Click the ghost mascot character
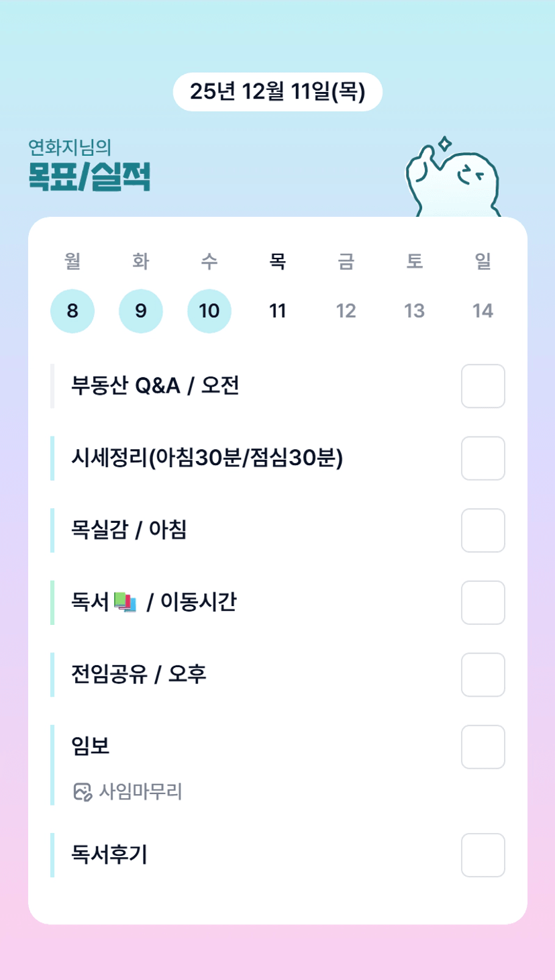Viewport: 555px width, 980px height. pyautogui.click(x=454, y=180)
